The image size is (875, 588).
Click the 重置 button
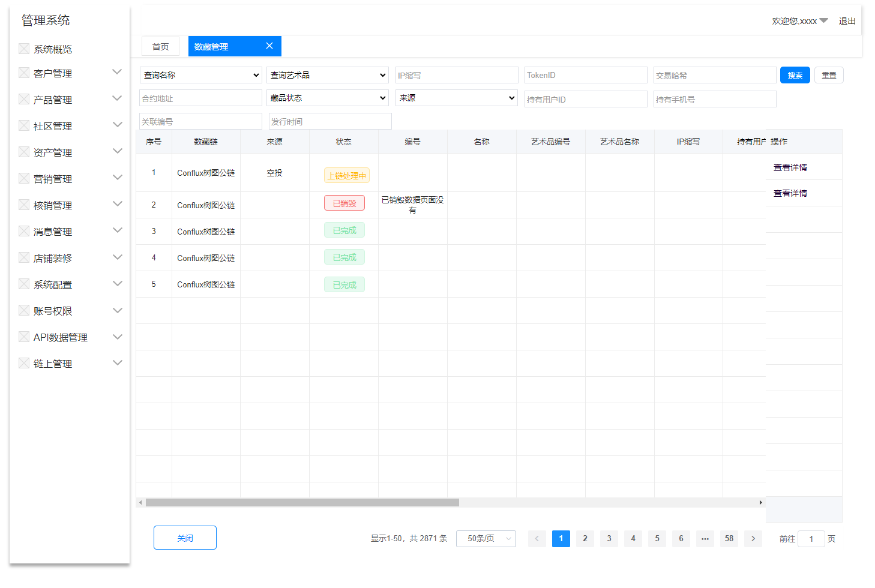[x=829, y=75]
